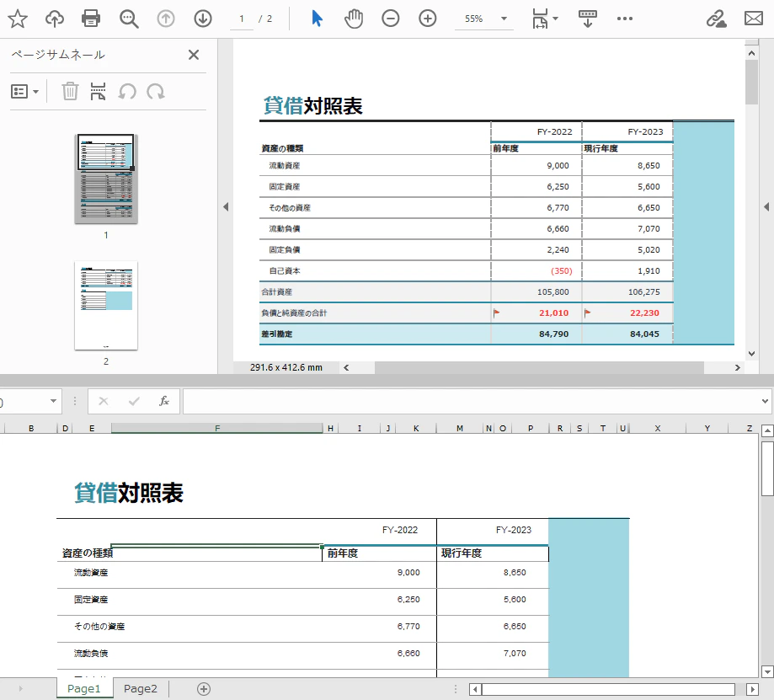Viewport: 774px width, 700px height.
Task: Select the page 2 thumbnail
Action: pyautogui.click(x=105, y=318)
